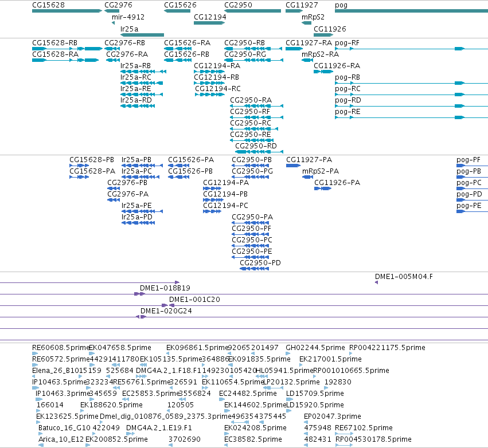The height and width of the screenshot is (448, 488).
Task: Select the Ir25a-RD transcript label
Action: tap(136, 100)
